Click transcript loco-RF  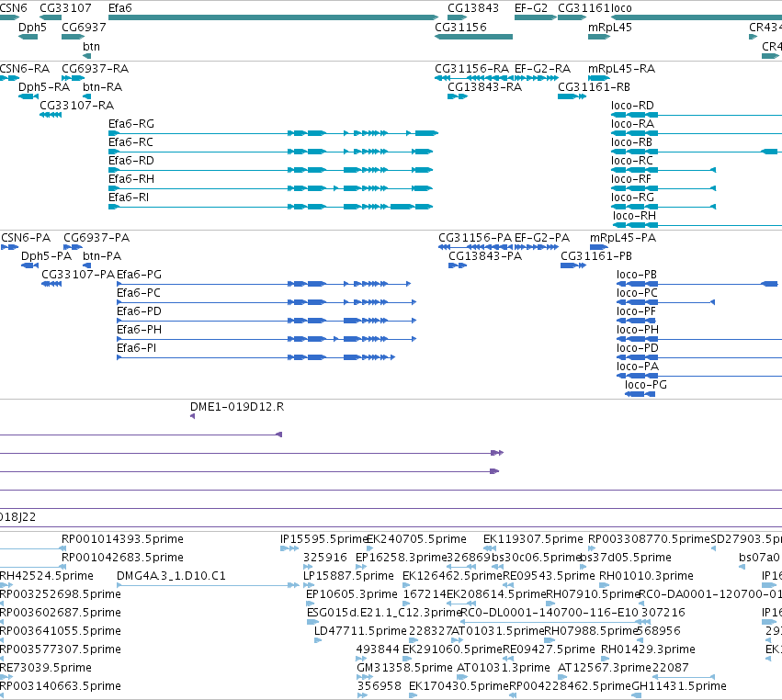point(631,179)
